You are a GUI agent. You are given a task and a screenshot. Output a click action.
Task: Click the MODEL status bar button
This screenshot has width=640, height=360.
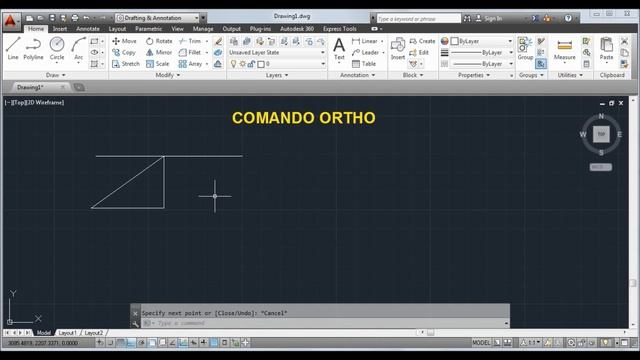click(x=481, y=343)
